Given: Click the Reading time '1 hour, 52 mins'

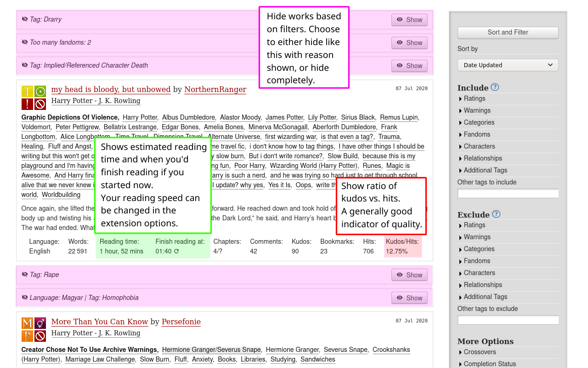Looking at the screenshot, I should click(121, 251).
